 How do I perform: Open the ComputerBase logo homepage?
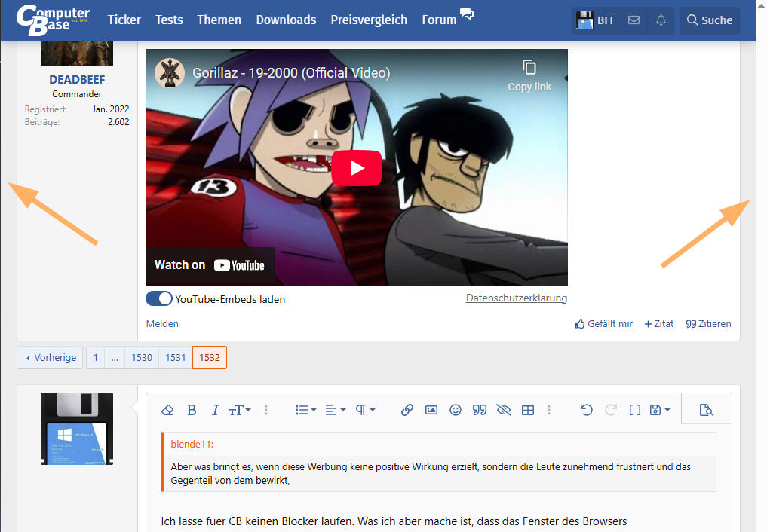53,20
